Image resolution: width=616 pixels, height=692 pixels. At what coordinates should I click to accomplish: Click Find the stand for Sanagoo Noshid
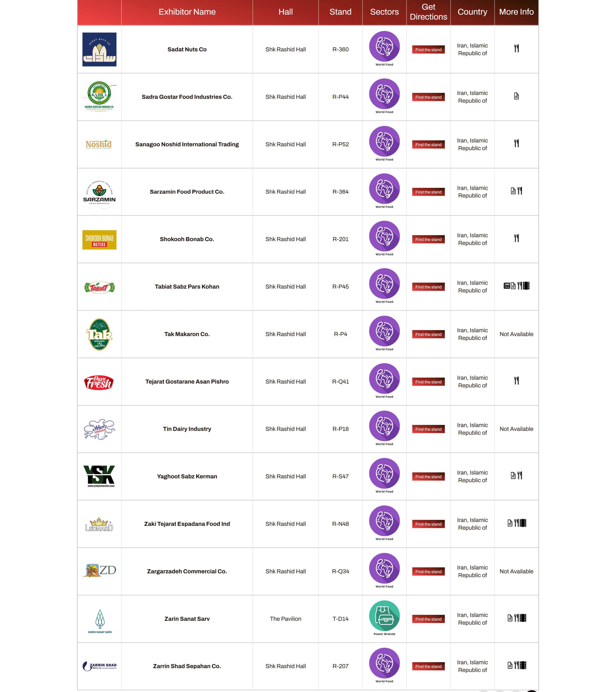[x=428, y=145]
